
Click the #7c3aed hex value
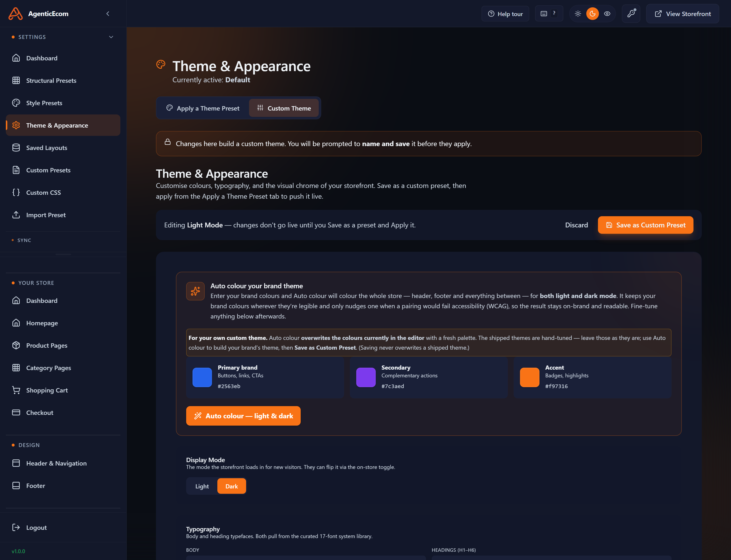(393, 386)
